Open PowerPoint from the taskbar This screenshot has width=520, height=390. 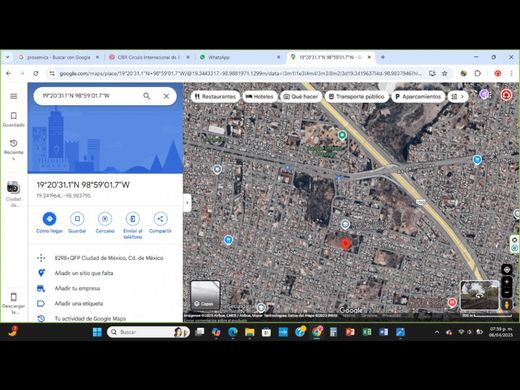click(x=350, y=332)
